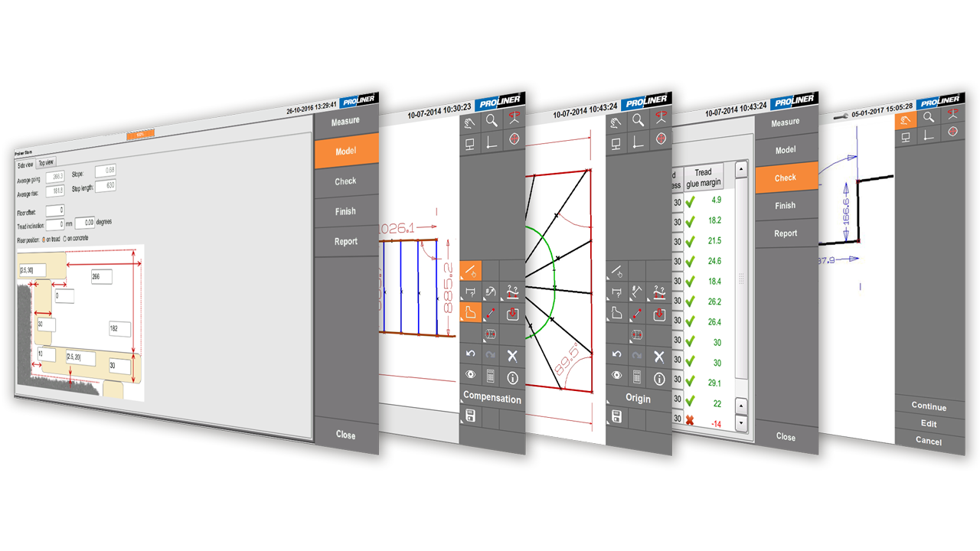Screen dimensions: 980x551
Task: Click the highlighted hand tool in 05-01-2017 panel
Action: (x=906, y=119)
